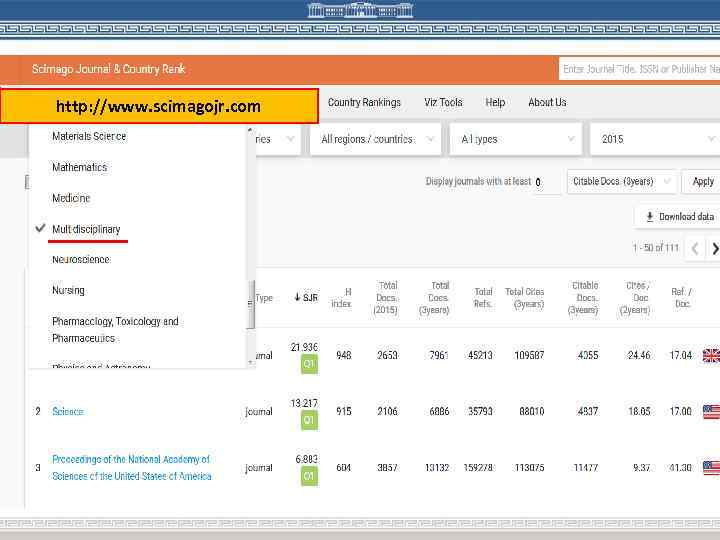Go to next results page arrow

pyautogui.click(x=714, y=248)
